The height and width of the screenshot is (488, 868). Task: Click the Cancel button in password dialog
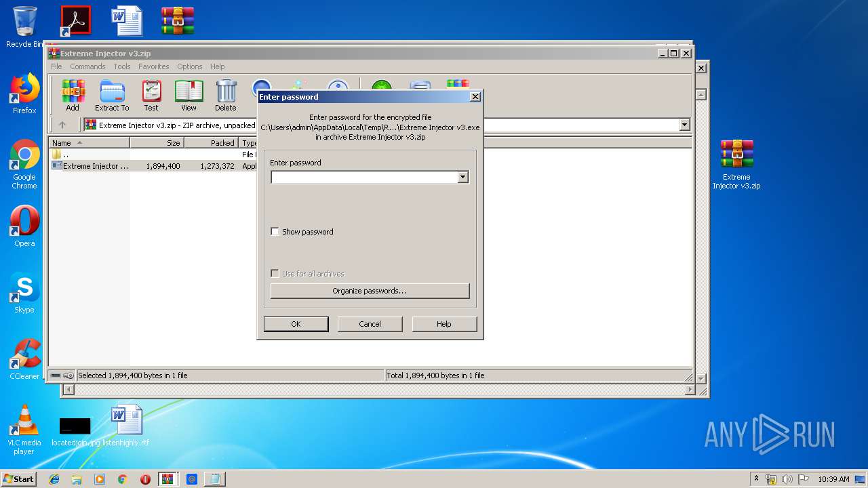tap(370, 324)
